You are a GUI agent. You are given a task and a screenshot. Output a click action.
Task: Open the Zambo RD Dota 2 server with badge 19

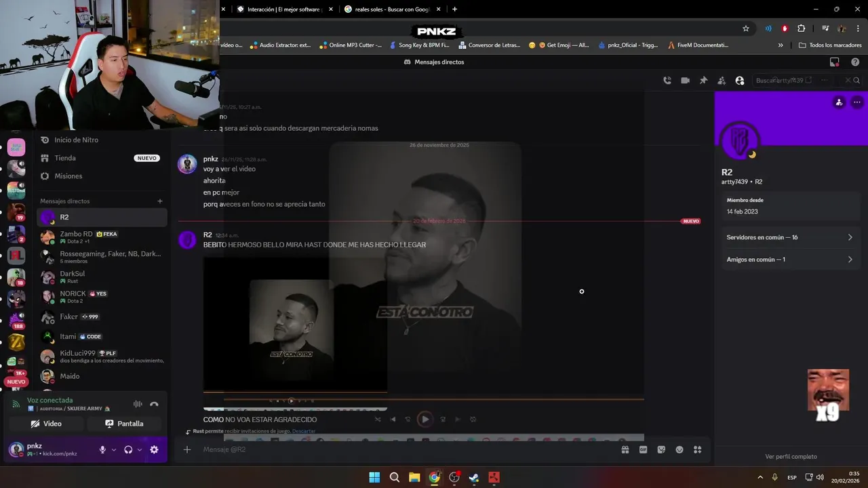[16, 212]
